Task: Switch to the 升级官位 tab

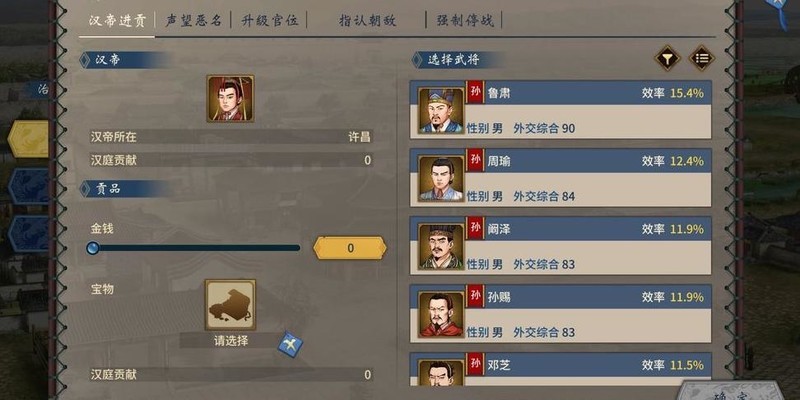Action: coord(269,20)
